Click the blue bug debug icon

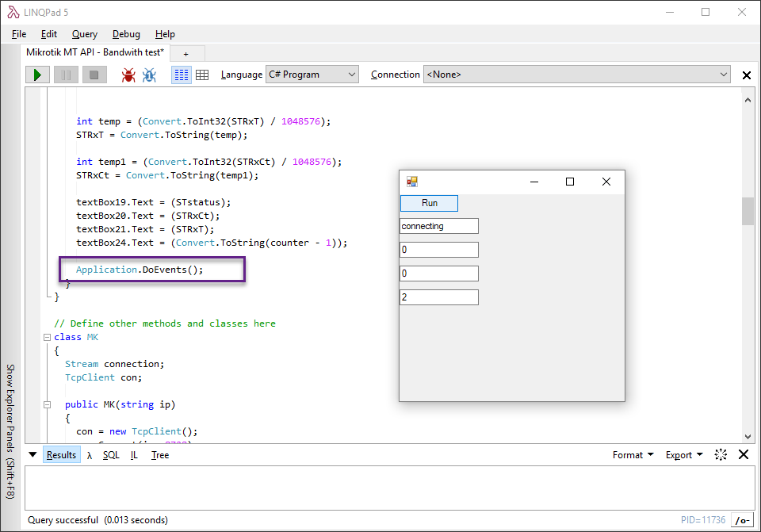click(x=149, y=75)
